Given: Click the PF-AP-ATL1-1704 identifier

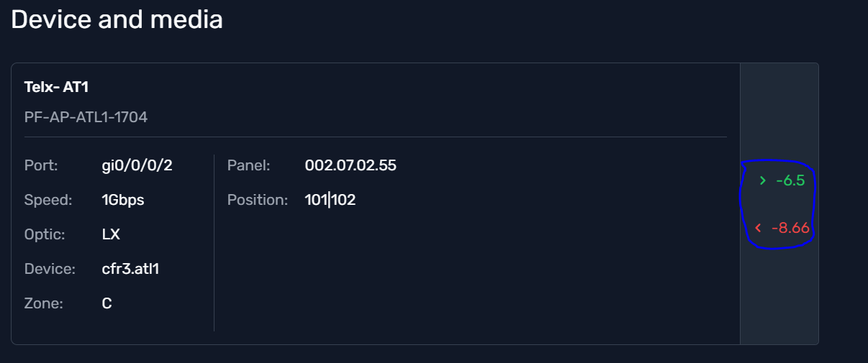Looking at the screenshot, I should 86,116.
